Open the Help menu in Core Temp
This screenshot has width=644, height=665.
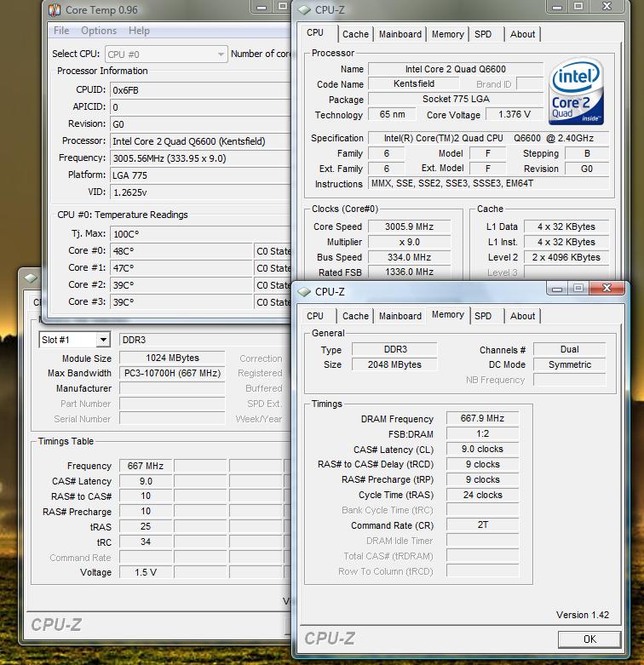coord(139,31)
